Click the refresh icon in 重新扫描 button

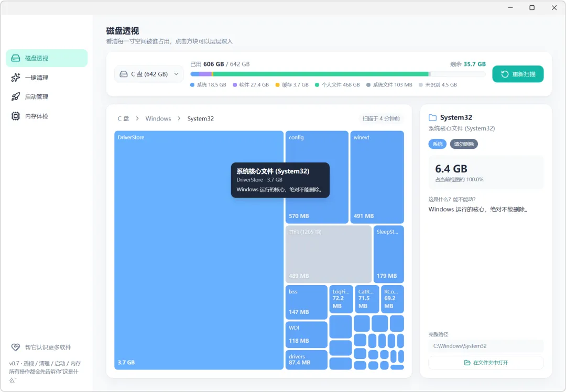click(505, 74)
